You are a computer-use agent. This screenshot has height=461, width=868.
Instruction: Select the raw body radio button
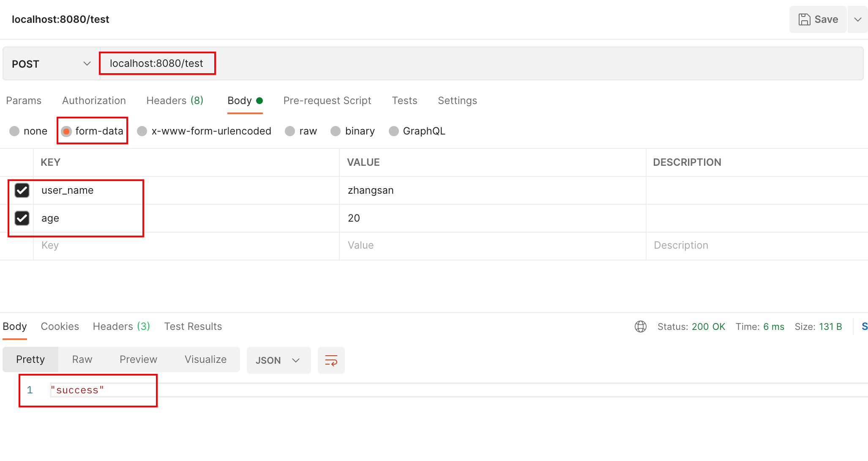(x=290, y=131)
